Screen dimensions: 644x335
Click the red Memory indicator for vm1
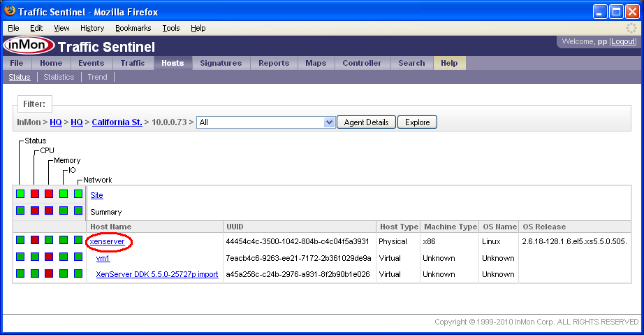click(49, 257)
